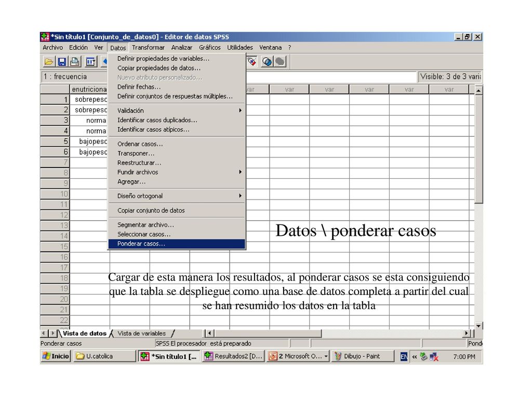Open the Transformar menu
The width and height of the screenshot is (532, 399).
[x=148, y=47]
